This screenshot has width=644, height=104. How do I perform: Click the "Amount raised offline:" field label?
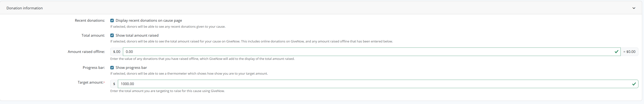86,52
